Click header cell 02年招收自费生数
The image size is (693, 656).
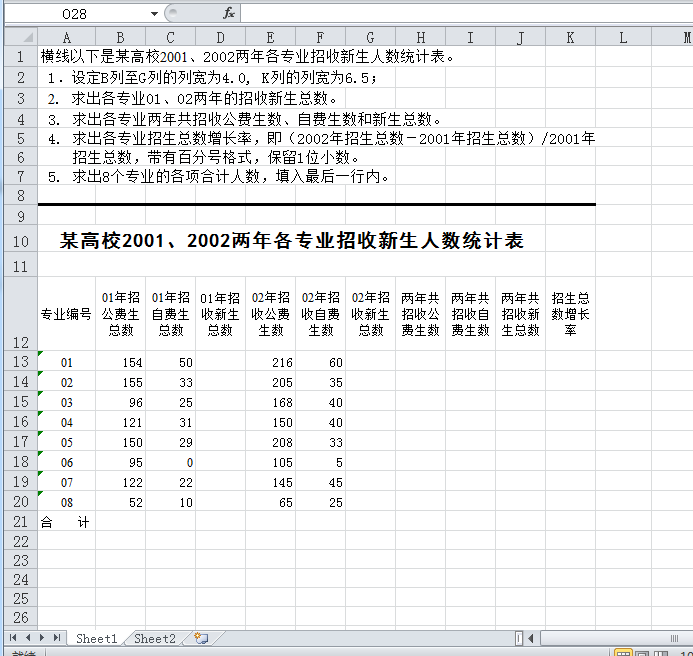click(x=320, y=314)
